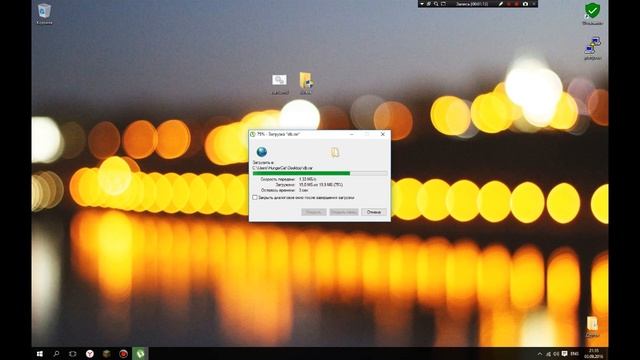640x360 pixels.
Task: Open the red recorder icon on taskbar
Action: [123, 353]
